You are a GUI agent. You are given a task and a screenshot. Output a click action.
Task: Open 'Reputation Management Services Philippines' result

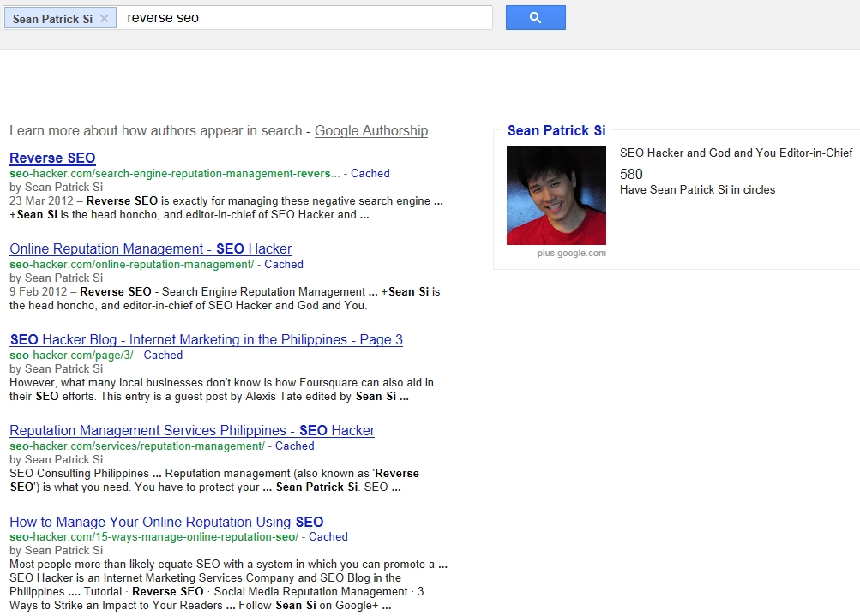(192, 430)
